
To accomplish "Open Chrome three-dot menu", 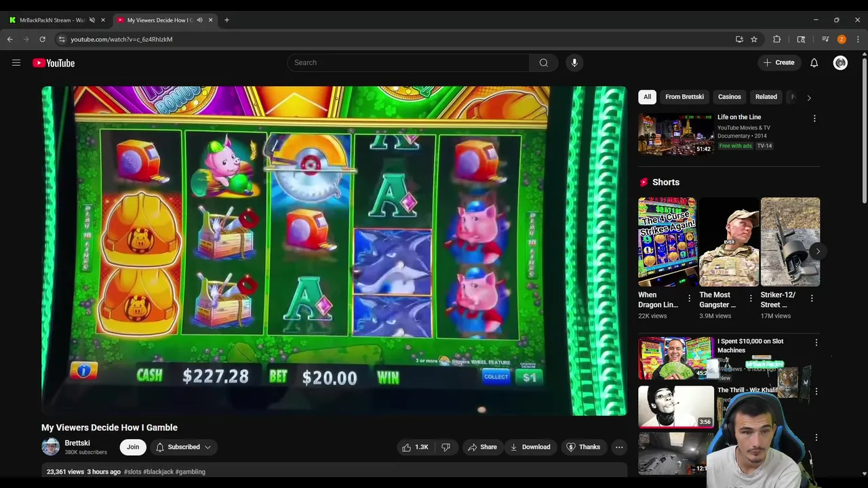I will [x=858, y=39].
